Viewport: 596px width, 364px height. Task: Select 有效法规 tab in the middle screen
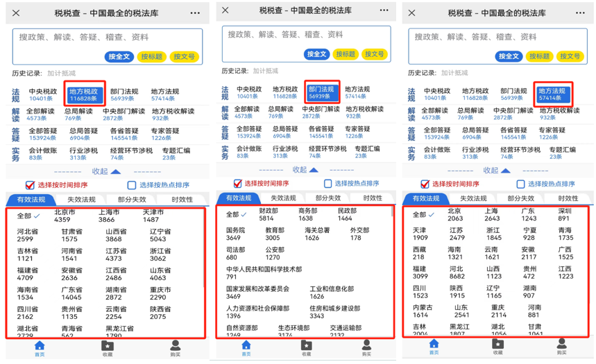(239, 198)
